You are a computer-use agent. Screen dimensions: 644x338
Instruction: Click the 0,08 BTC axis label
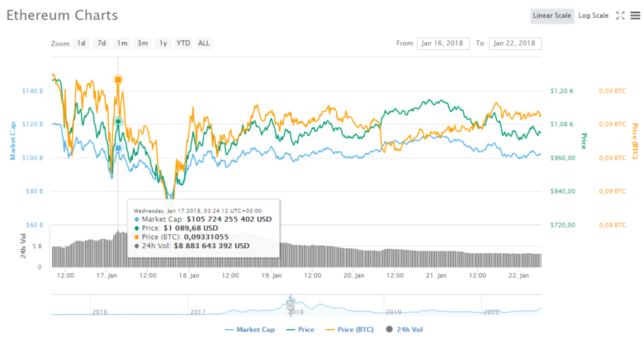[x=613, y=225]
